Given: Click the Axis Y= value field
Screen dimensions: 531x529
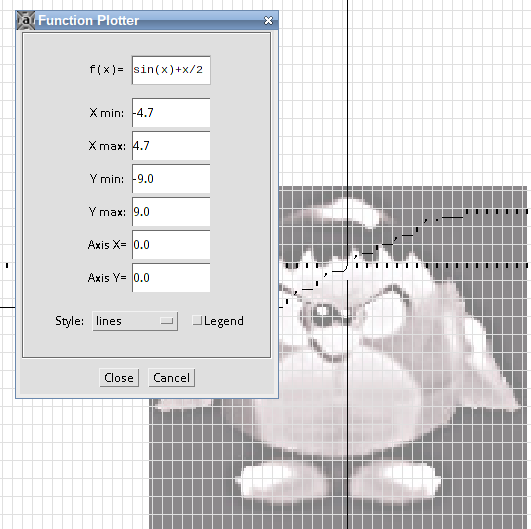Looking at the screenshot, I should (171, 278).
